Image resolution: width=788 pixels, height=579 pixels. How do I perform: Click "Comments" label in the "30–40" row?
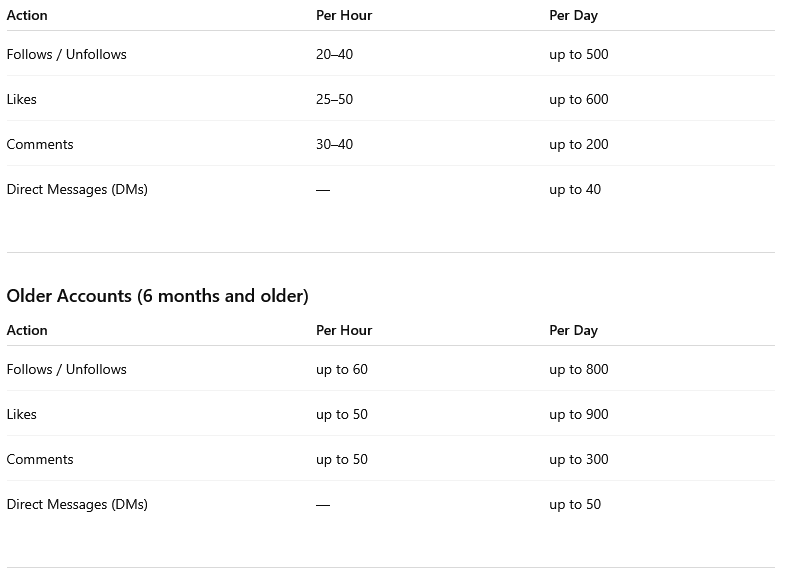(x=40, y=145)
